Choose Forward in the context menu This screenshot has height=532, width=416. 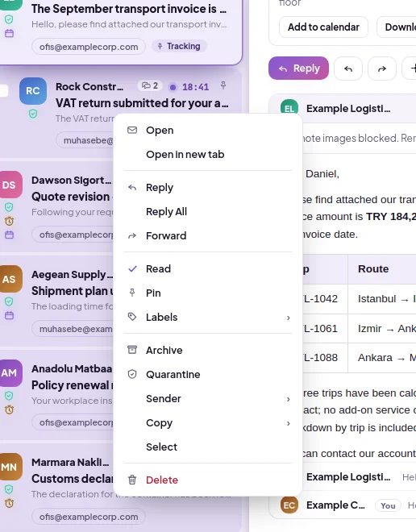pos(208,235)
